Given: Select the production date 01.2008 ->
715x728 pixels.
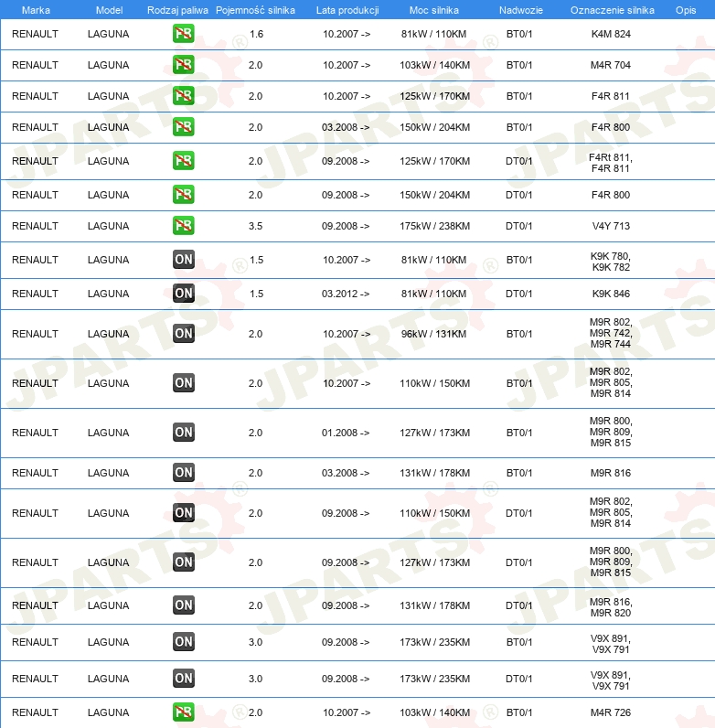Looking at the screenshot, I should [x=346, y=433].
